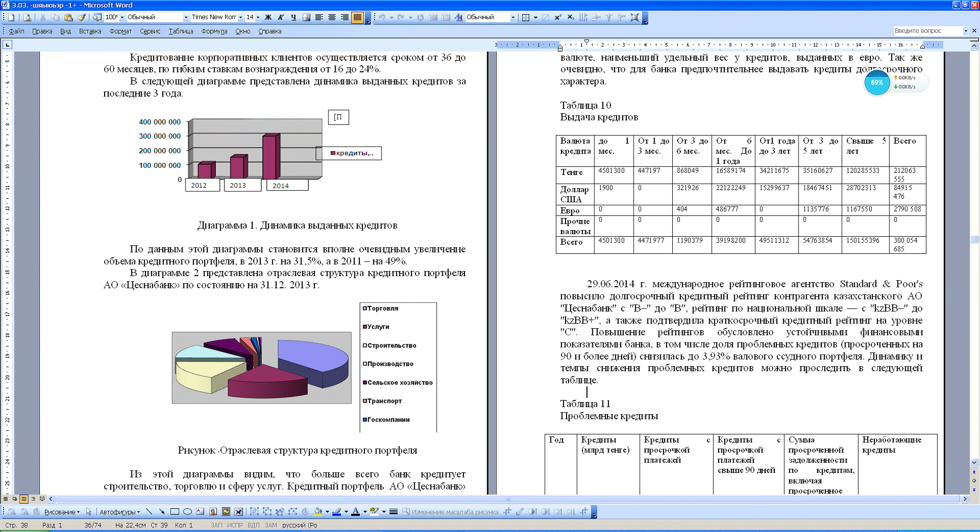Screen dimensions: 980x532
Task: Click the Superscript x² icon
Action: click(557, 17)
